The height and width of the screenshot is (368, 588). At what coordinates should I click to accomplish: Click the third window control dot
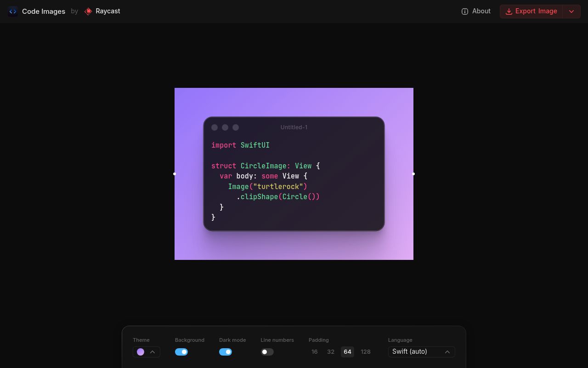[x=236, y=127]
